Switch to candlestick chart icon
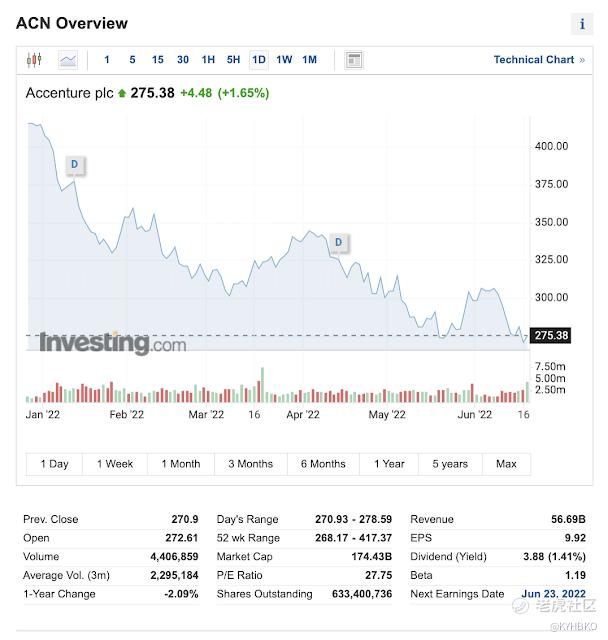The width and height of the screenshot is (608, 640). coord(34,60)
